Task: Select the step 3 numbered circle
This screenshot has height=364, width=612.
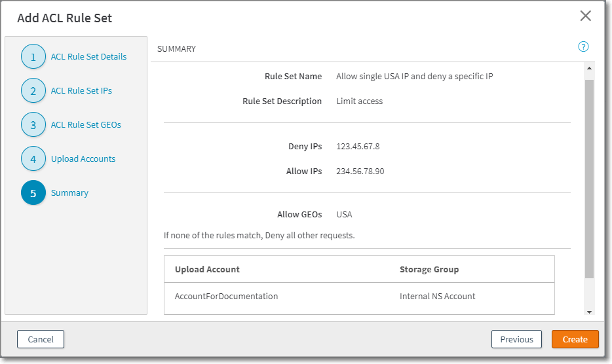Action: click(33, 125)
